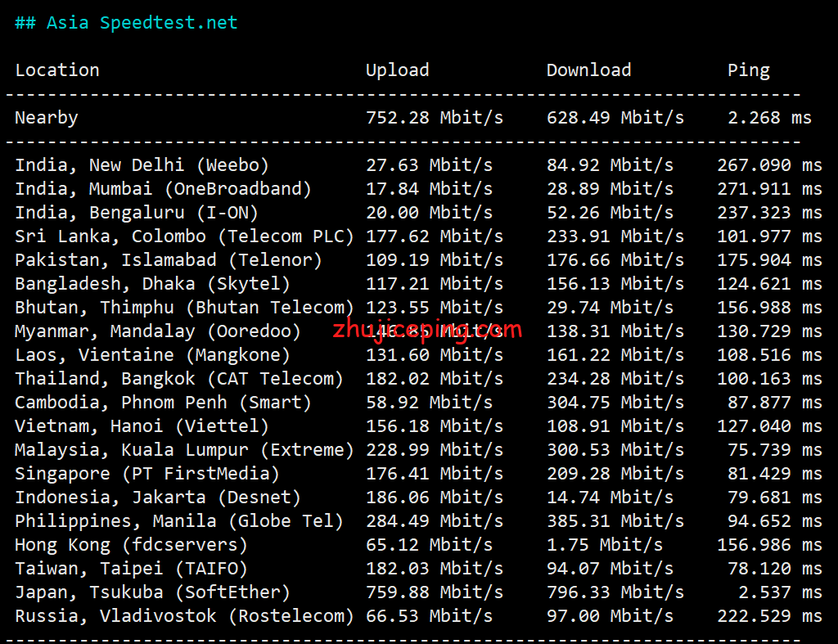Viewport: 838px width, 644px height.
Task: Click Islamabad ping value 175.904 ms
Action: 769,260
